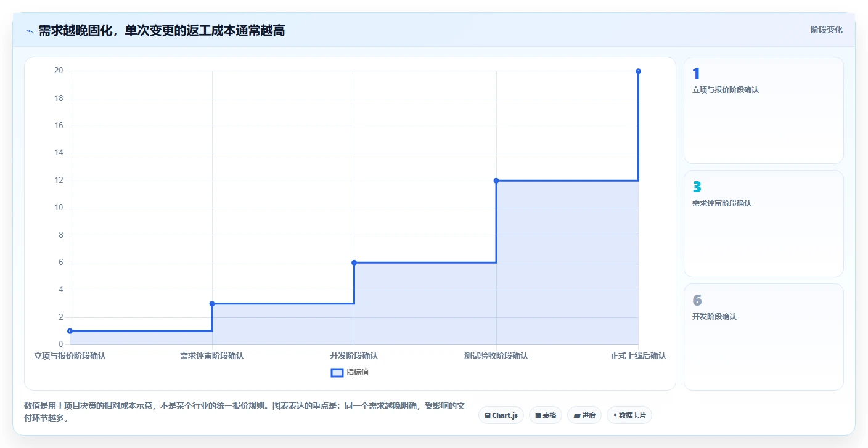
Task: Click the data point at value 1
Action: click(x=70, y=331)
